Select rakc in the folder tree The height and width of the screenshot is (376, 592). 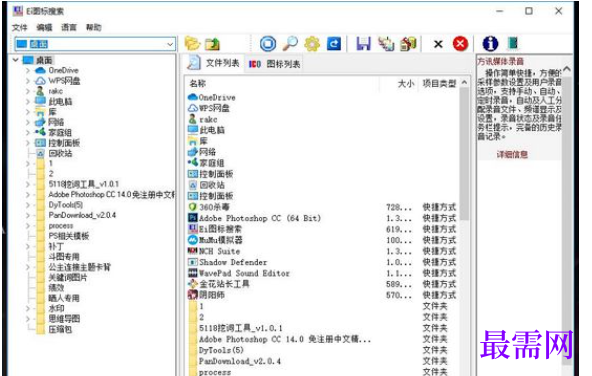(x=56, y=91)
